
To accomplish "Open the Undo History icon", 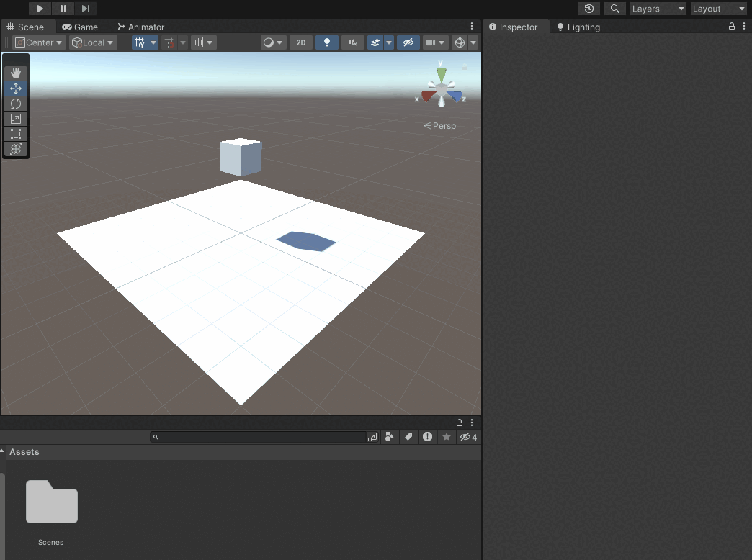I will click(x=589, y=9).
